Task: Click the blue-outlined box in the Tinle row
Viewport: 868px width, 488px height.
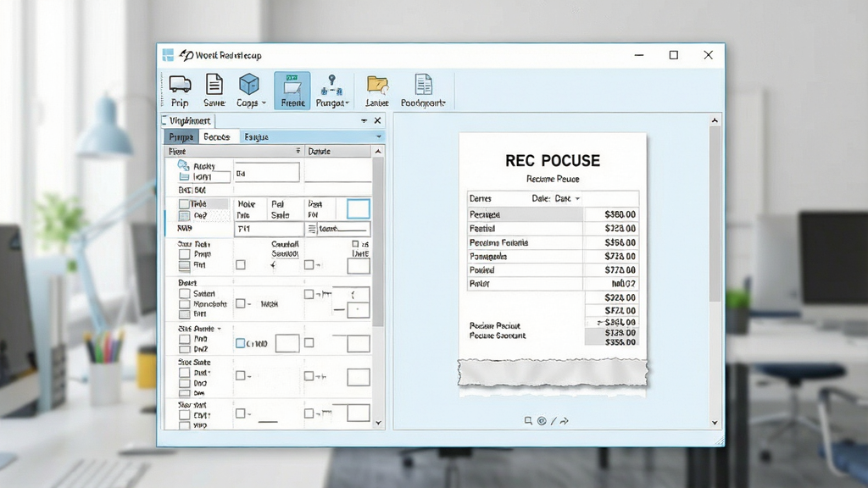Action: 359,209
